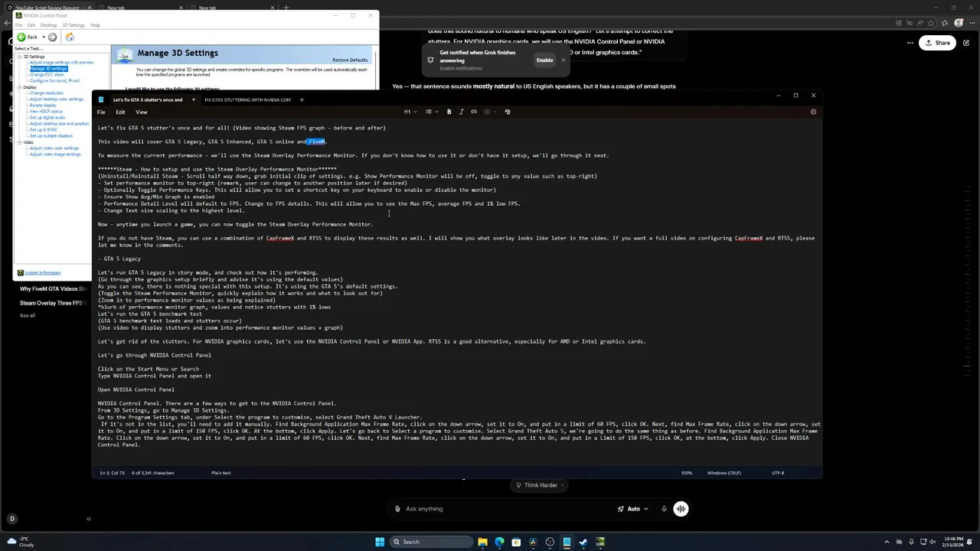
Task: Open Microsoft Store from the taskbar
Action: (x=516, y=542)
